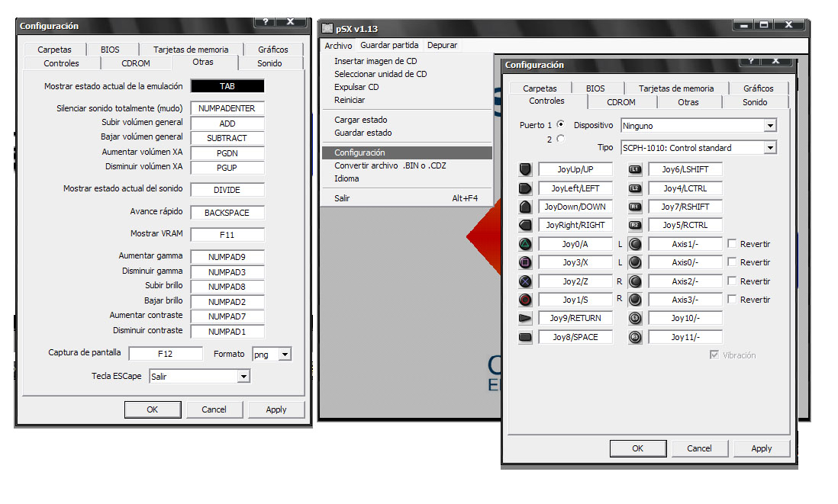
Task: Click the Select button icon next to Joy8/SPACE
Action: (525, 337)
